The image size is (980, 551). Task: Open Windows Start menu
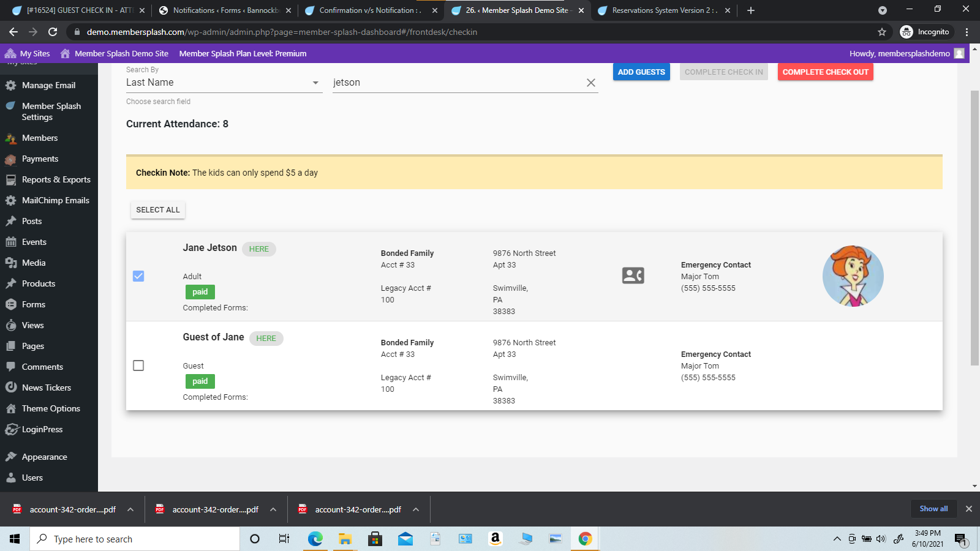[x=15, y=539]
